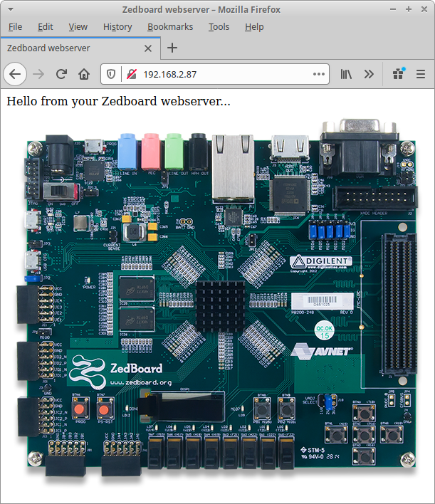Image resolution: width=435 pixels, height=504 pixels.
Task: Go to the Home page
Action: [84, 74]
